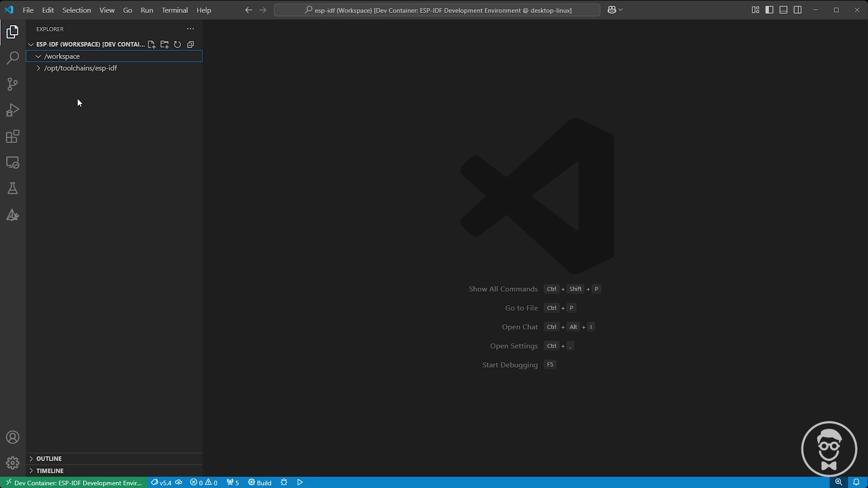Expand the /opt/toolchains/esp-idf folder
The height and width of the screenshot is (488, 868).
(x=38, y=68)
